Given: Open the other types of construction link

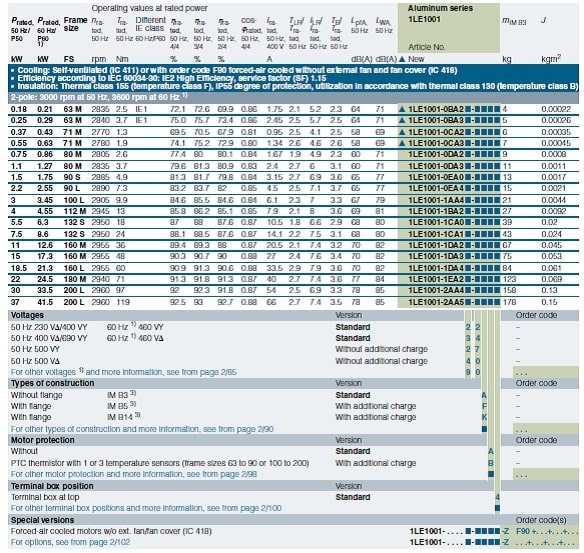Looking at the screenshot, I should 142,429.
